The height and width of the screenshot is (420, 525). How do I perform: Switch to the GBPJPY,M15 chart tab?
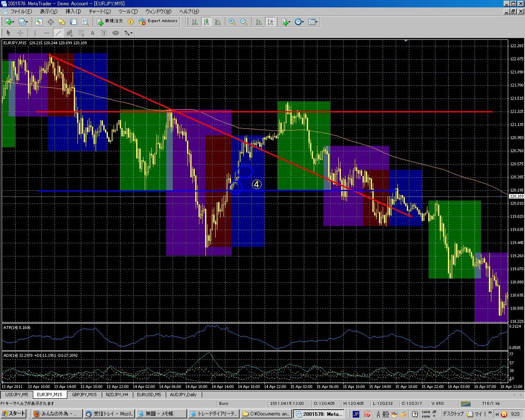[x=84, y=395]
